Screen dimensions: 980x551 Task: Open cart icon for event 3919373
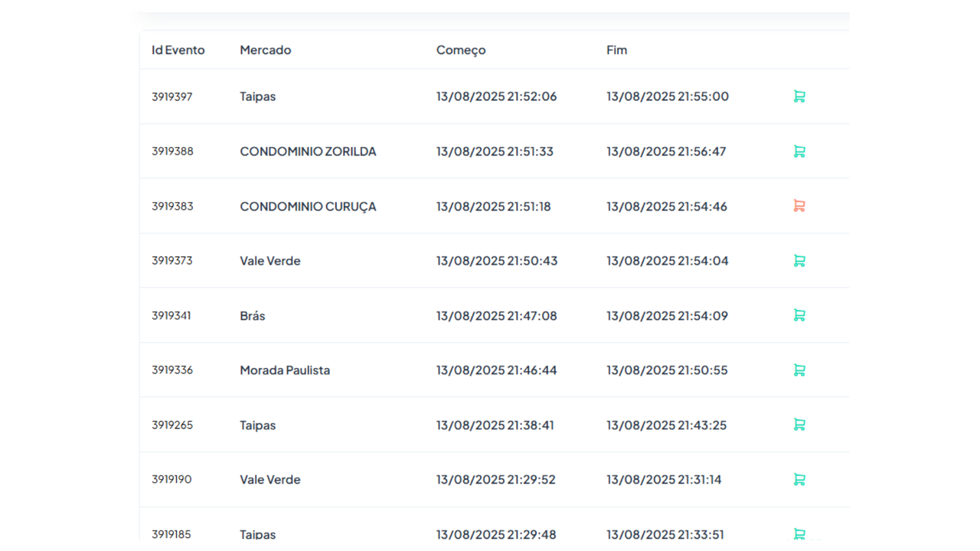[799, 261]
